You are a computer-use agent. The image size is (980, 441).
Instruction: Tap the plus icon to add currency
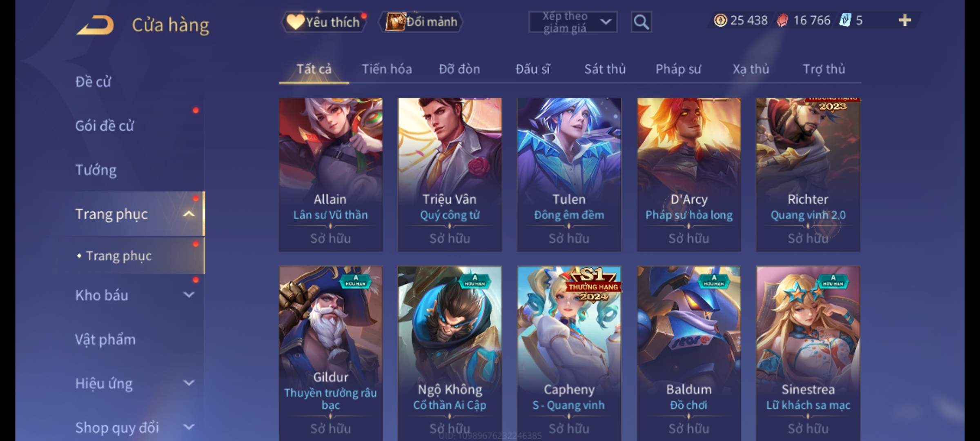(x=905, y=20)
